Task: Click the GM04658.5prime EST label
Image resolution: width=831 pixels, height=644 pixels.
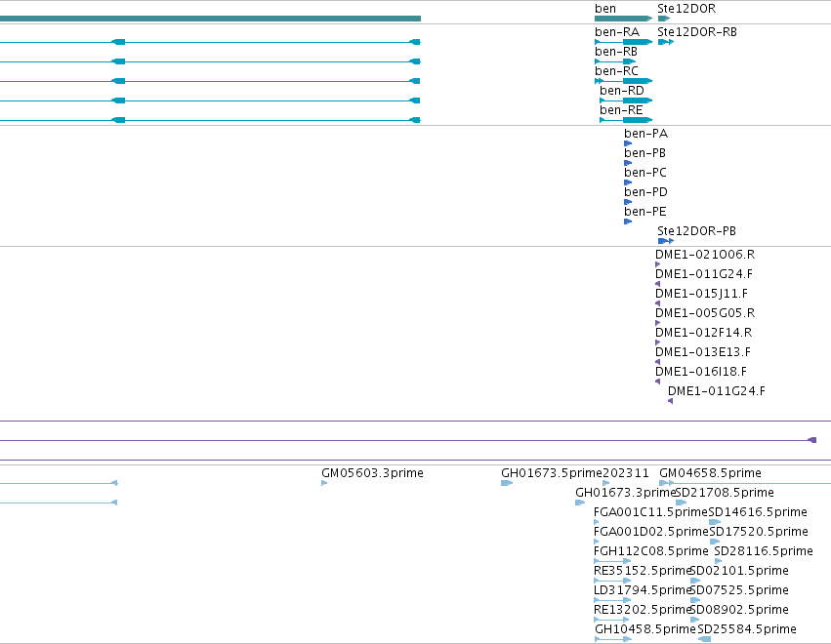Action: (x=710, y=473)
